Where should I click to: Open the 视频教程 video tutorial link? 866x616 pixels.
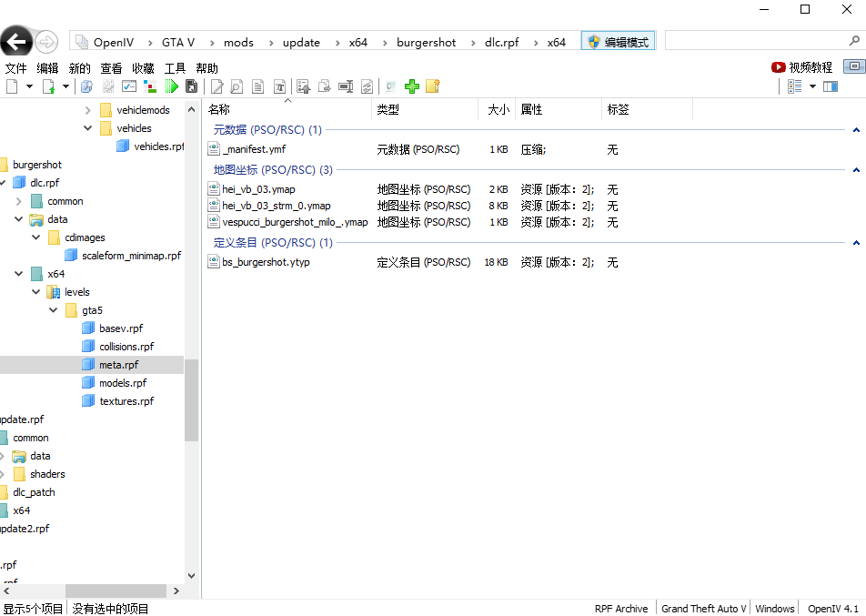point(811,67)
